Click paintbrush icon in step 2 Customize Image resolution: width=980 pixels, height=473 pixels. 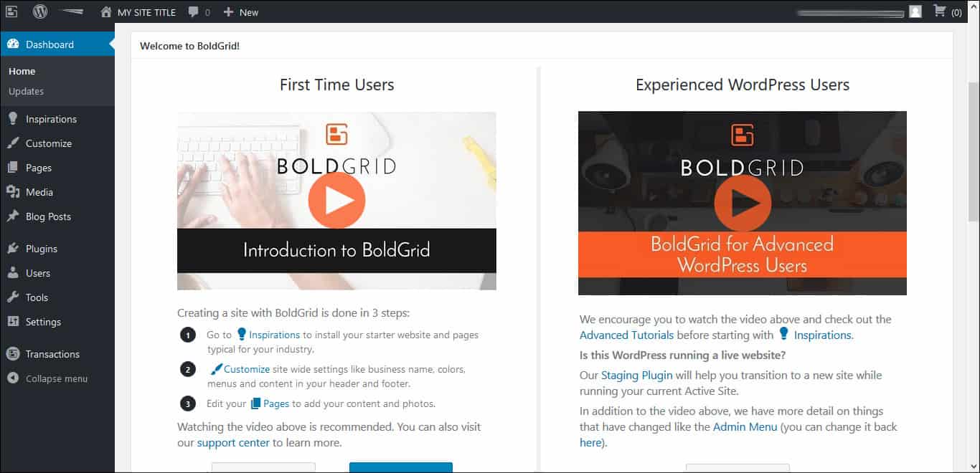pyautogui.click(x=216, y=370)
